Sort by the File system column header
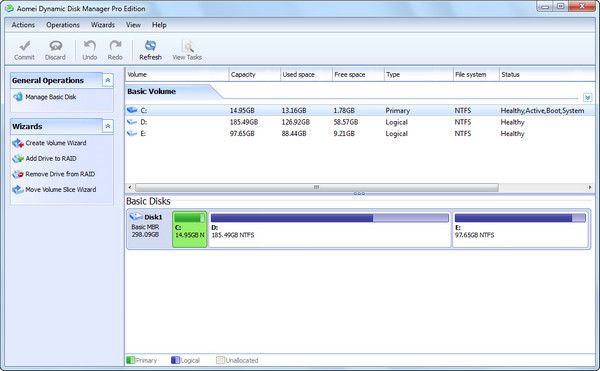 pos(476,75)
